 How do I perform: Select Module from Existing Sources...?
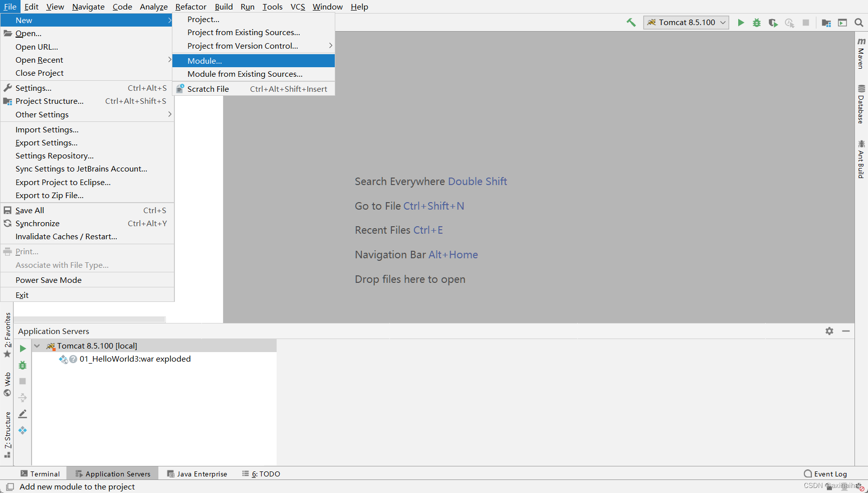point(254,74)
